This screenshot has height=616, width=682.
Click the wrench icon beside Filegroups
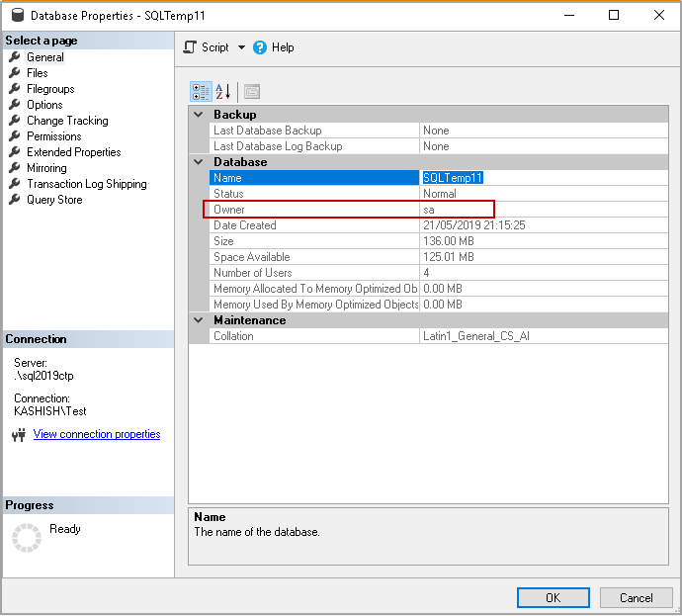[15, 89]
